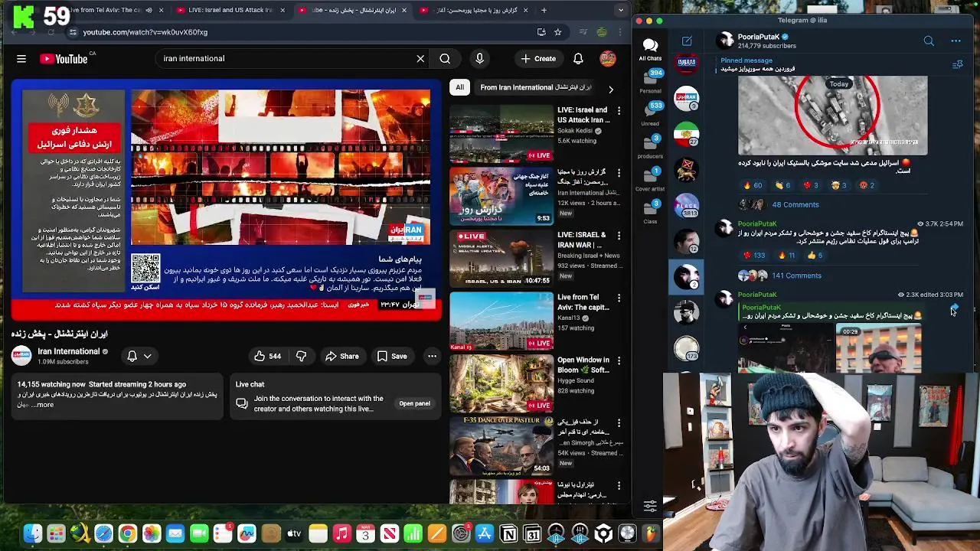Open Telegram channel more options menu

click(x=955, y=41)
